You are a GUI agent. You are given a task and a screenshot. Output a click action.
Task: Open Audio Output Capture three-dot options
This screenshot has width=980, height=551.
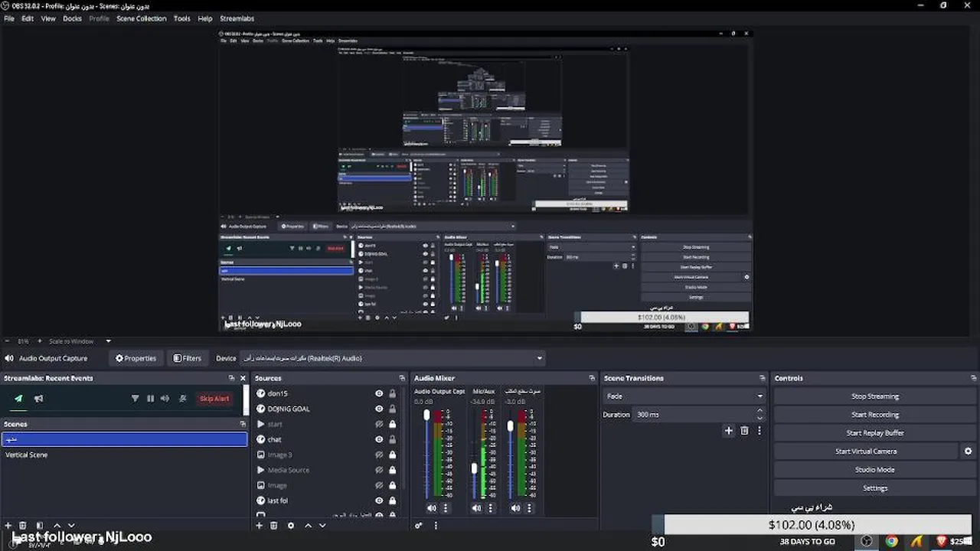point(446,508)
